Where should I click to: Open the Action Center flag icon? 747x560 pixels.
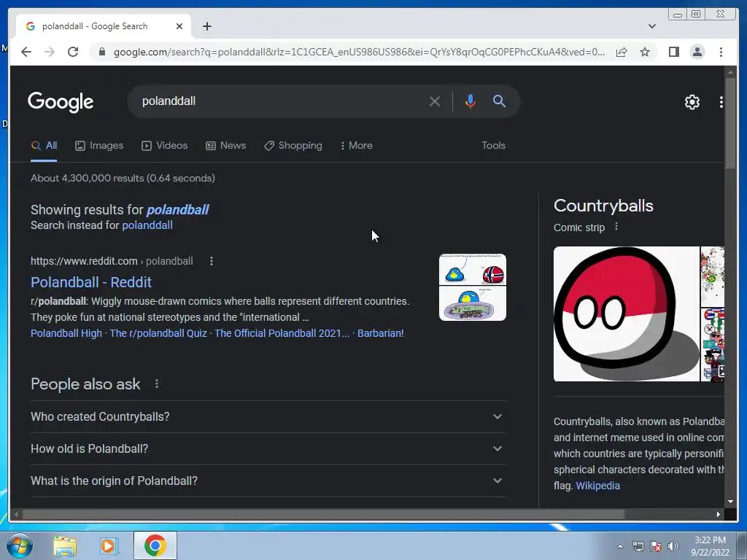tap(656, 547)
